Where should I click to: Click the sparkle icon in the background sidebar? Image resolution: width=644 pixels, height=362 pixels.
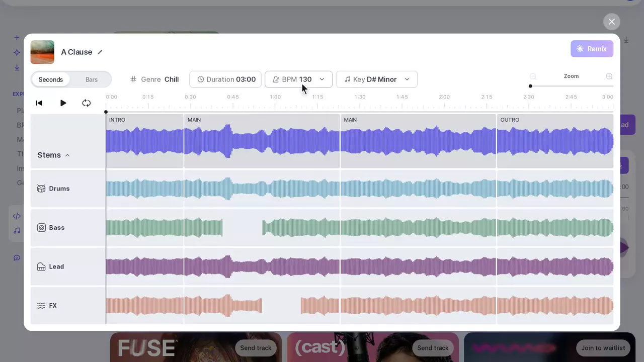17,52
